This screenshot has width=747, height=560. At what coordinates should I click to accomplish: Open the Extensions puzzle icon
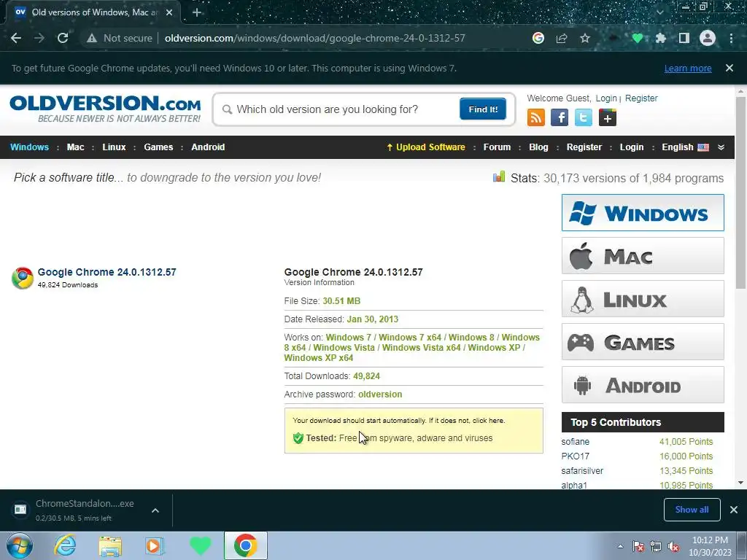(x=661, y=38)
